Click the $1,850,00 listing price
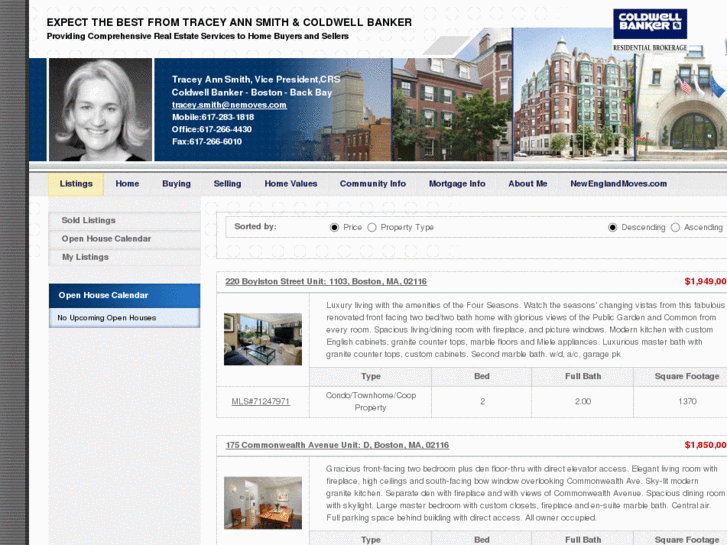 (x=705, y=445)
